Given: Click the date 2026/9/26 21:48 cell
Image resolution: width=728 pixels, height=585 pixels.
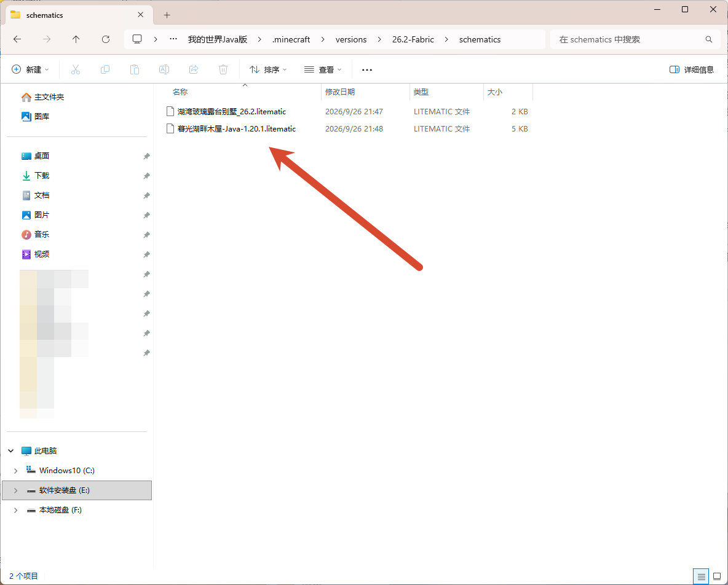Looking at the screenshot, I should click(354, 128).
